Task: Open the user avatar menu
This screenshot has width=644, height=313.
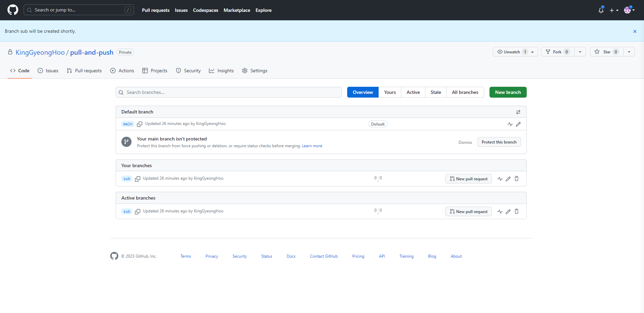Action: pos(629,10)
